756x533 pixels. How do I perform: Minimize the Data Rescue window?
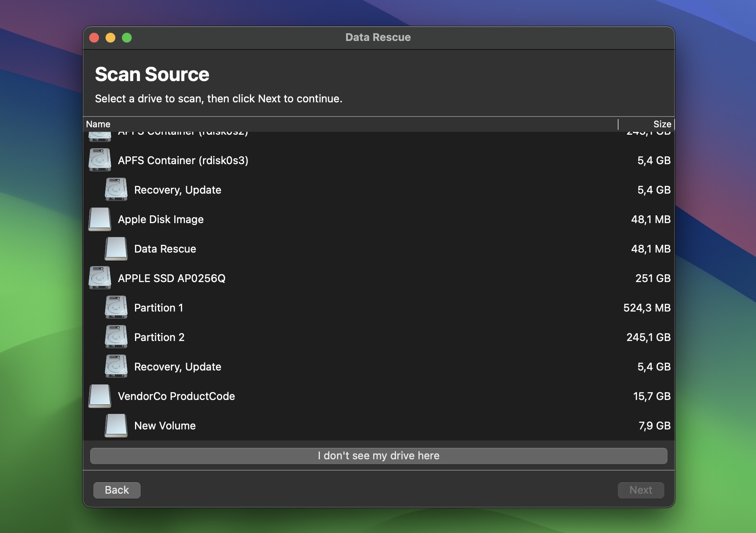tap(110, 38)
